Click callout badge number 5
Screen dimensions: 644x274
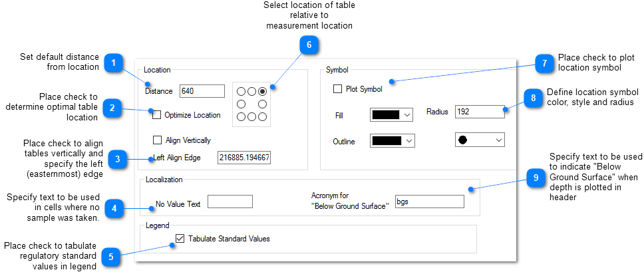(111, 256)
